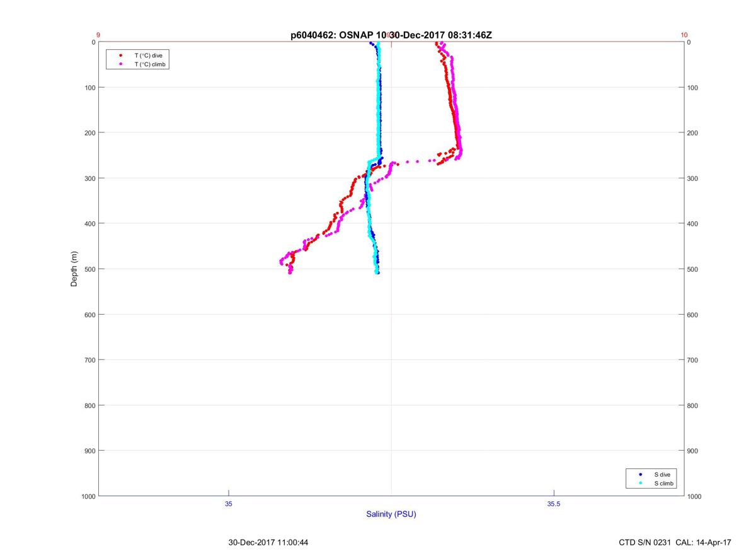
Task: Click the '35.5' salinity tick label
Action: tap(554, 504)
